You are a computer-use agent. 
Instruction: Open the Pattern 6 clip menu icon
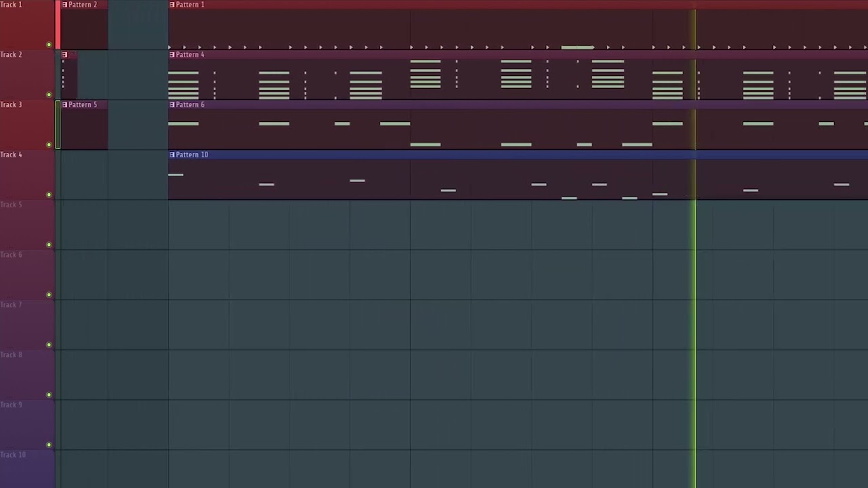click(x=172, y=105)
